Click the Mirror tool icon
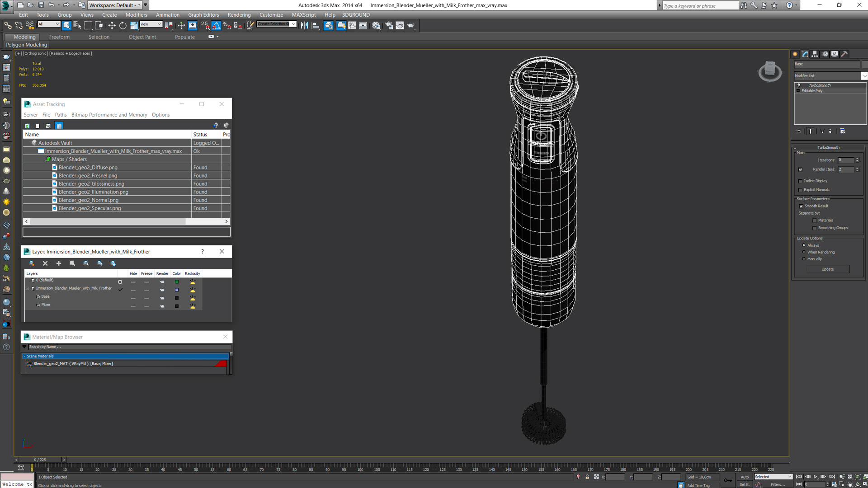 304,25
